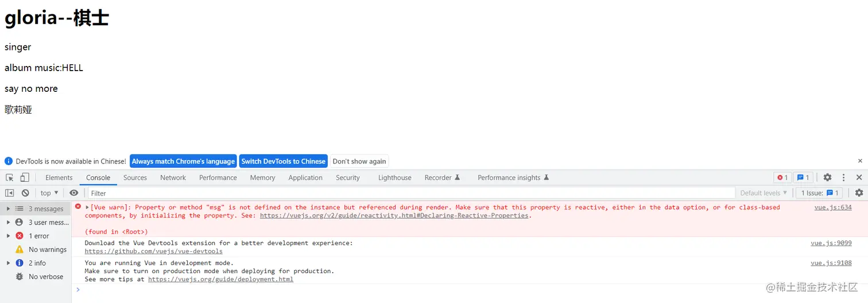Focus the console Filter input field
Image resolution: width=868 pixels, height=303 pixels.
point(411,193)
